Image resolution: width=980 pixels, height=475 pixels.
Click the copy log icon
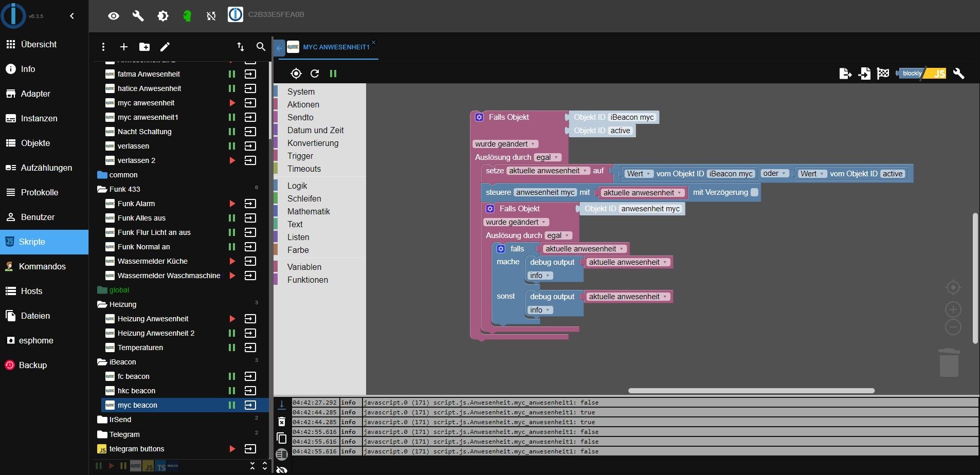pos(282,438)
